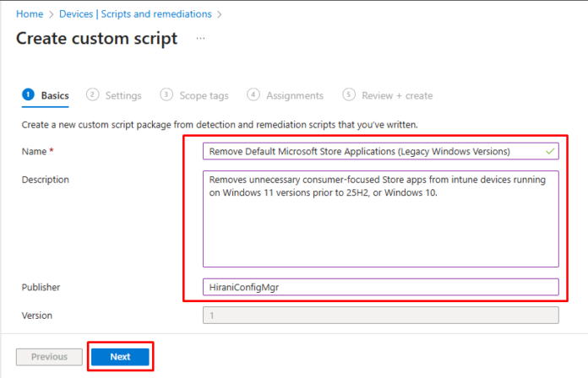
Task: Click the chevron after the Home breadcrumb
Action: [52, 14]
